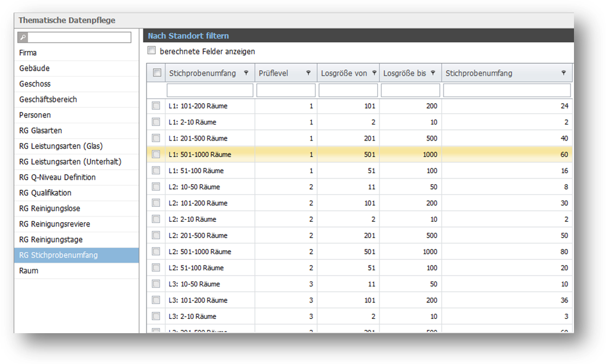The height and width of the screenshot is (364, 606).
Task: Check the row L1: 51-100 Räume
Action: pos(156,170)
